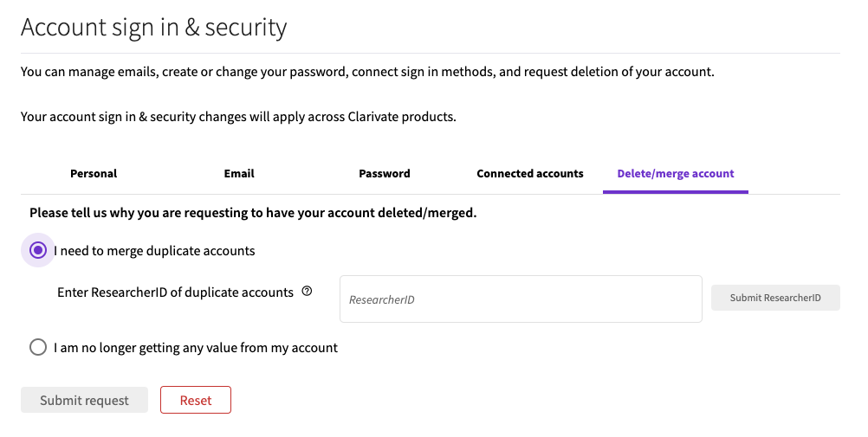This screenshot has width=868, height=437.
Task: Focus the ResearcherID text field
Action: (x=521, y=299)
